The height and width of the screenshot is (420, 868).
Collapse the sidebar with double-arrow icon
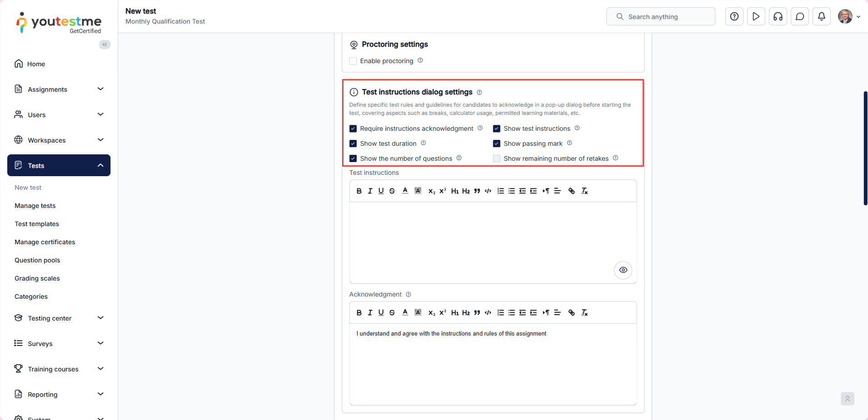coord(105,44)
